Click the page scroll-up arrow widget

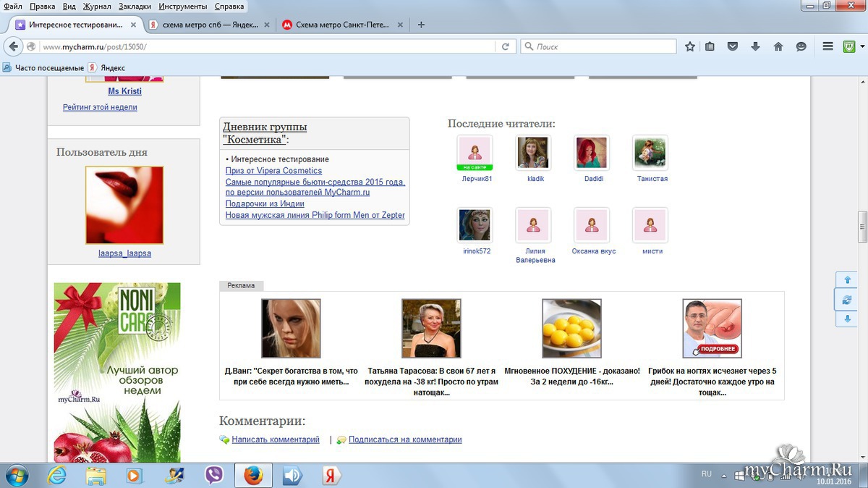[x=846, y=280]
